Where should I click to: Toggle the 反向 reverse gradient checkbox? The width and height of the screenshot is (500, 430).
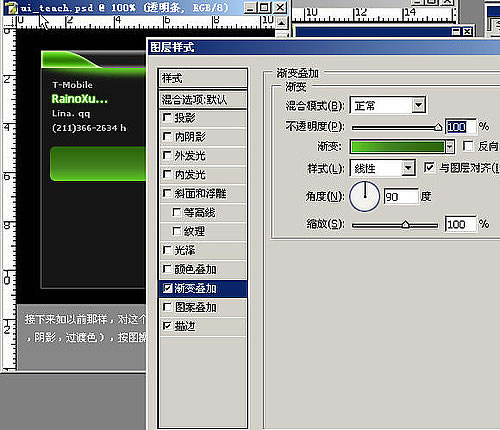468,146
